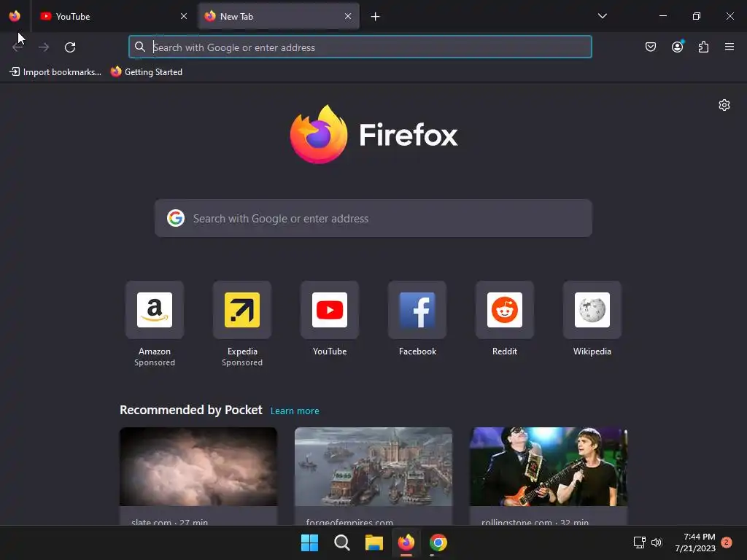Open a new tab with plus button

376,17
